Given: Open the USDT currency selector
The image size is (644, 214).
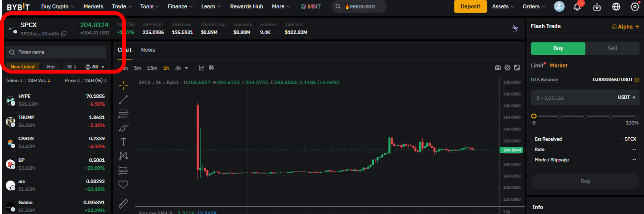Looking at the screenshot, I should tap(627, 97).
